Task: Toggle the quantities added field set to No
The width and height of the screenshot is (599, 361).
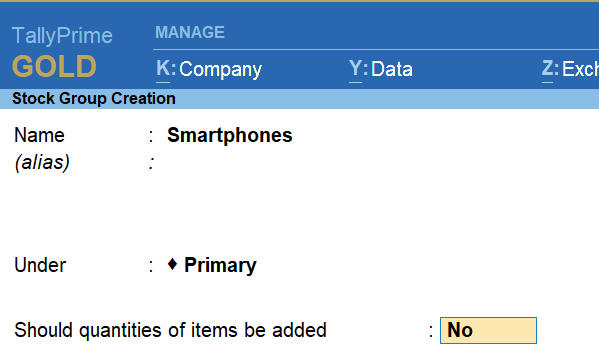Action: point(488,330)
